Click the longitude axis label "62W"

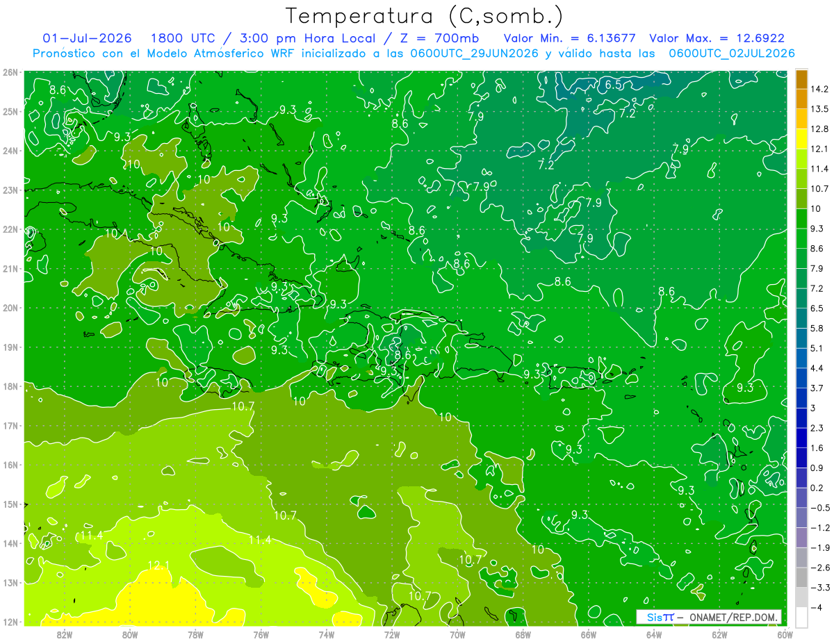[719, 634]
